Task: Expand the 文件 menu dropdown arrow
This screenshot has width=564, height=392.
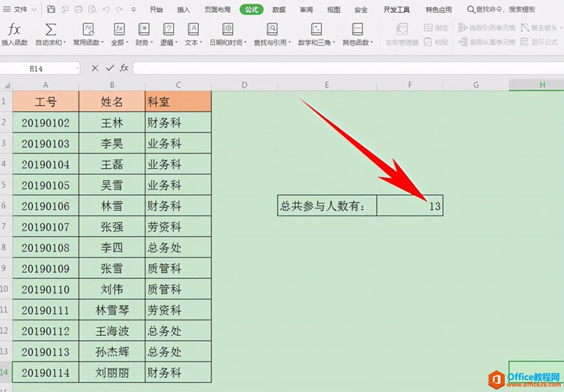Action: pos(34,10)
